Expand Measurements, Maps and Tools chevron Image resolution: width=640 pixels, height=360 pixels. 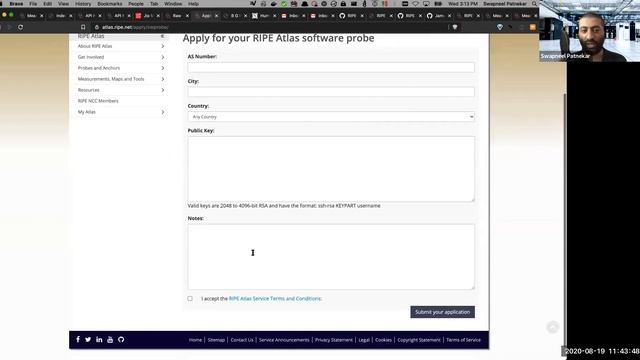162,79
